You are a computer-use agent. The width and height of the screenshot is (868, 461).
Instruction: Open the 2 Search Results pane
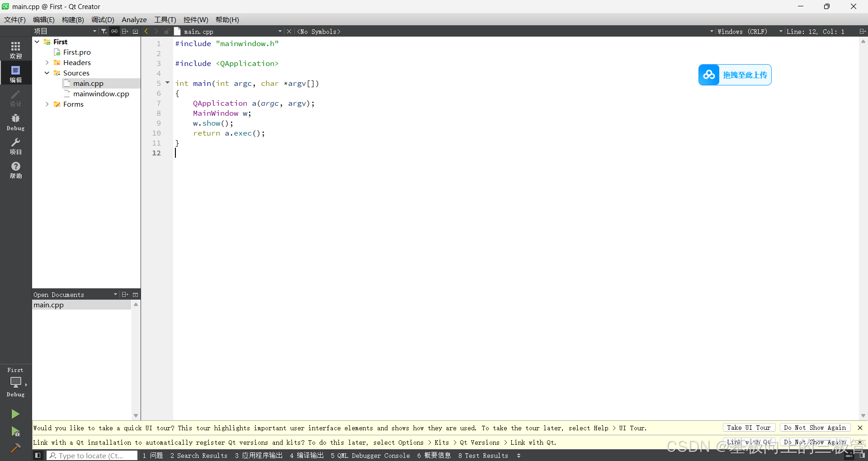(x=199, y=456)
